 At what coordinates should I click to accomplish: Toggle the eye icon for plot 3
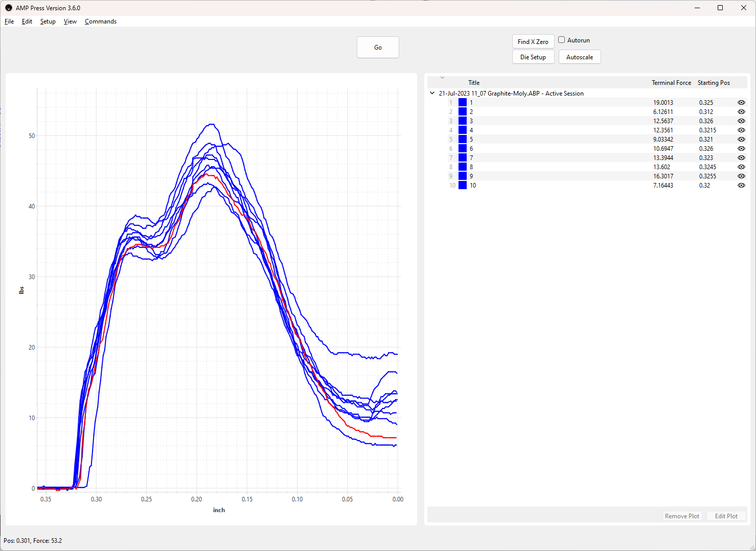point(741,121)
